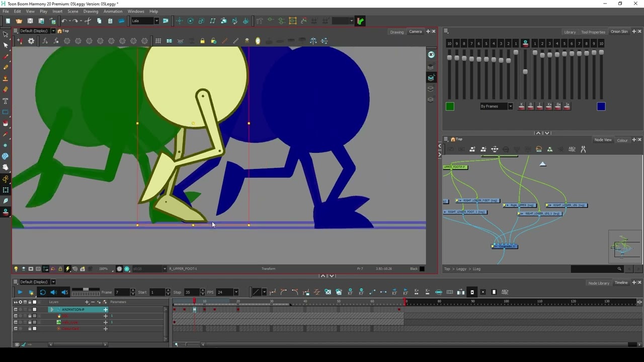The image size is (644, 362).
Task: Toggle the Sound speaker button
Action: [53, 292]
